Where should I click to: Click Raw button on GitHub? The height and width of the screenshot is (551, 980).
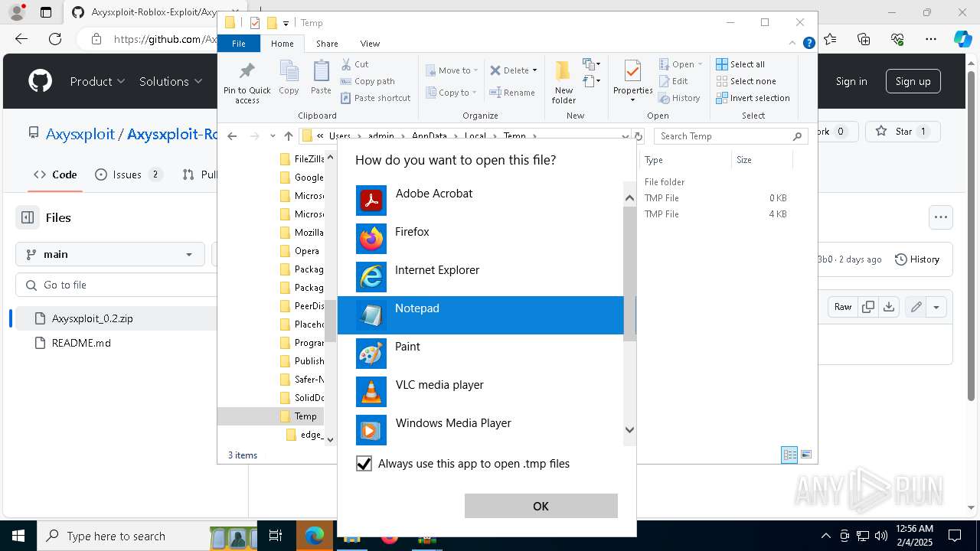pyautogui.click(x=842, y=307)
